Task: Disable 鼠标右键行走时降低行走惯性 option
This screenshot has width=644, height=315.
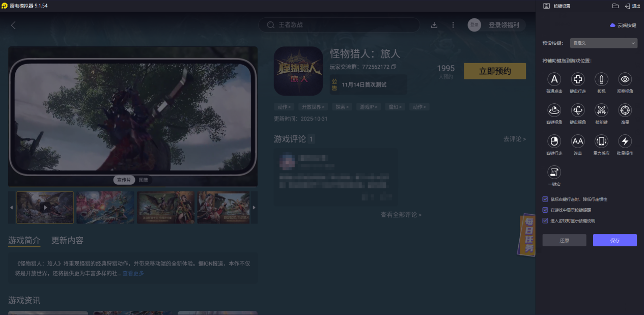Action: point(545,199)
